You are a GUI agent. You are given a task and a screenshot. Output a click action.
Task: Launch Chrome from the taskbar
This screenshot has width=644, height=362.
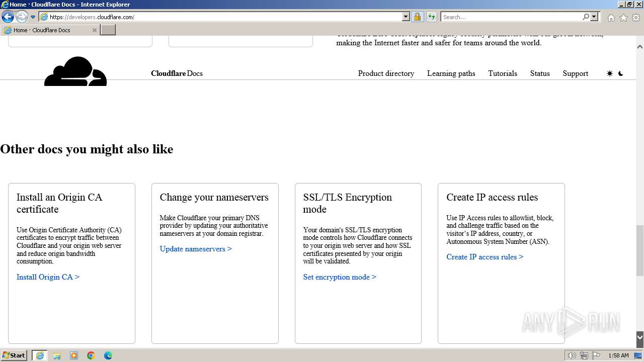(91, 355)
